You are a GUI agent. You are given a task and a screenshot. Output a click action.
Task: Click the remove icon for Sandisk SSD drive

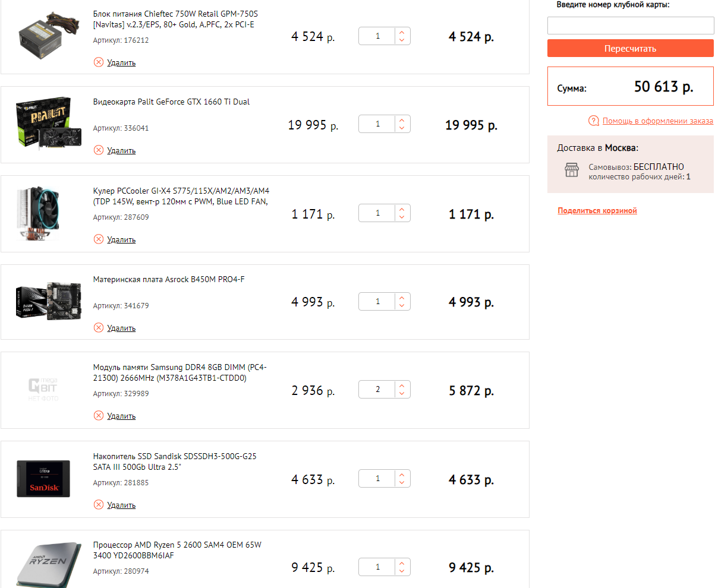pos(99,505)
